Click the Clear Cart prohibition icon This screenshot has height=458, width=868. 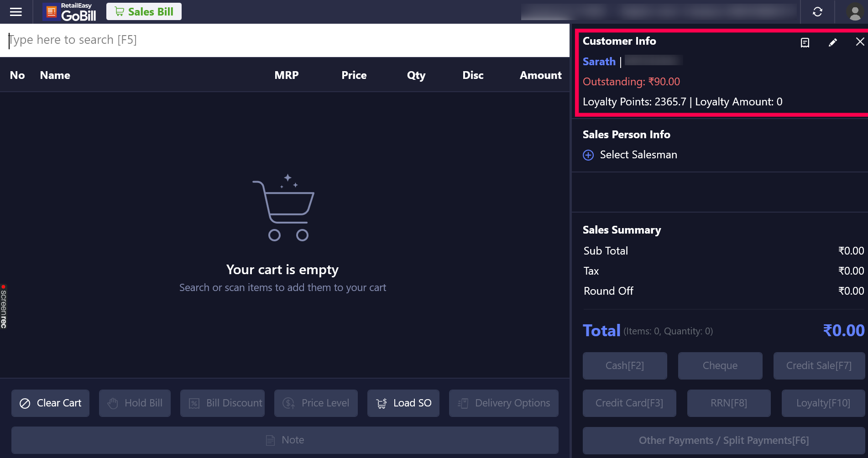25,403
